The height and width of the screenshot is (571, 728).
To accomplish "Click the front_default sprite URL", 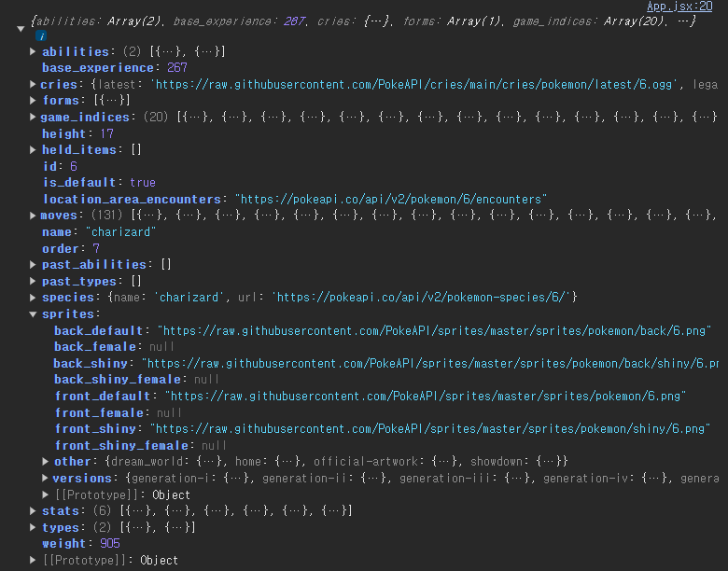I will 426,397.
